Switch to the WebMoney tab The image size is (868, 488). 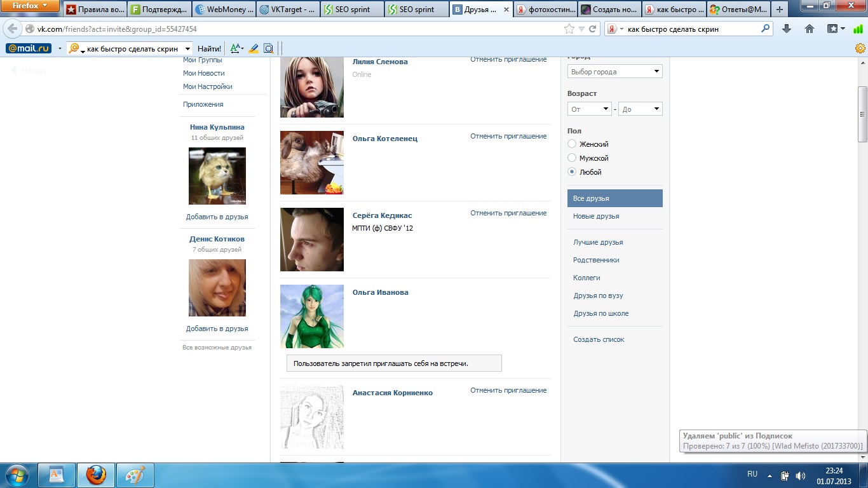coord(224,10)
